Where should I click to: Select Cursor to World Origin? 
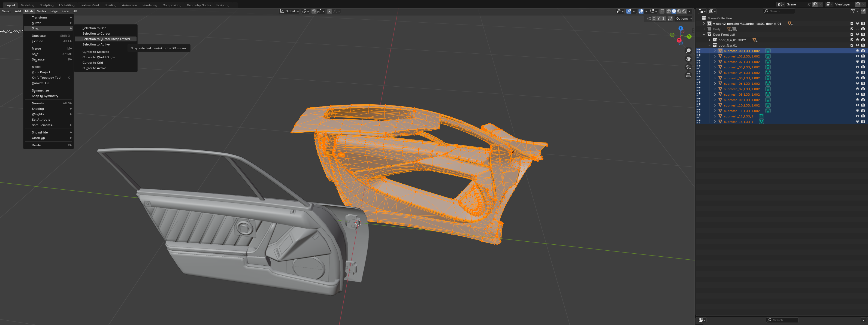(x=99, y=57)
